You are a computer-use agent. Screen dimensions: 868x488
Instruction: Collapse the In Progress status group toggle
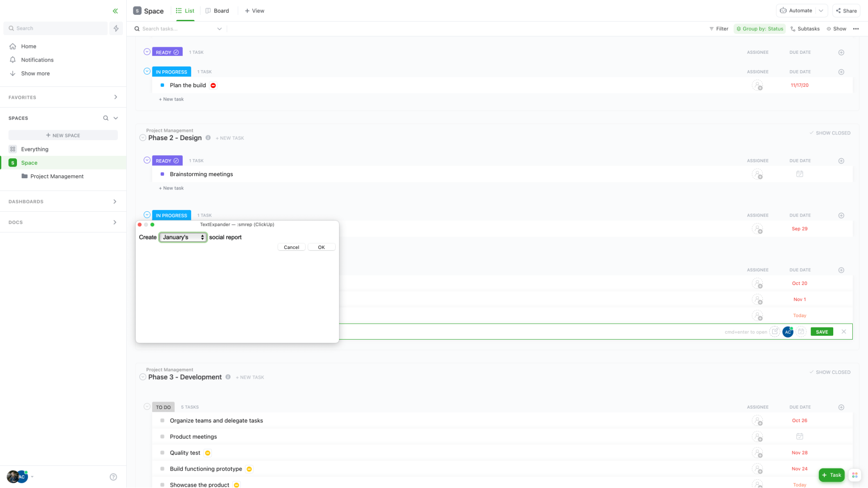tap(147, 72)
